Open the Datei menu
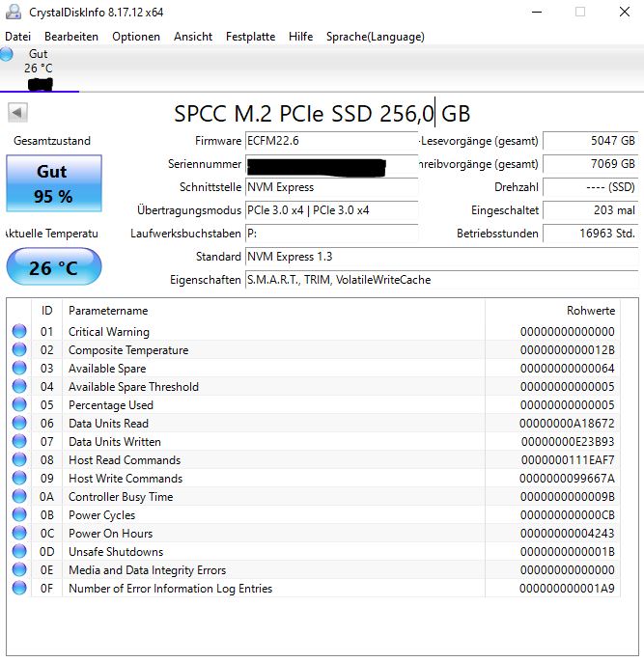Image resolution: width=644 pixels, height=662 pixels. [17, 37]
